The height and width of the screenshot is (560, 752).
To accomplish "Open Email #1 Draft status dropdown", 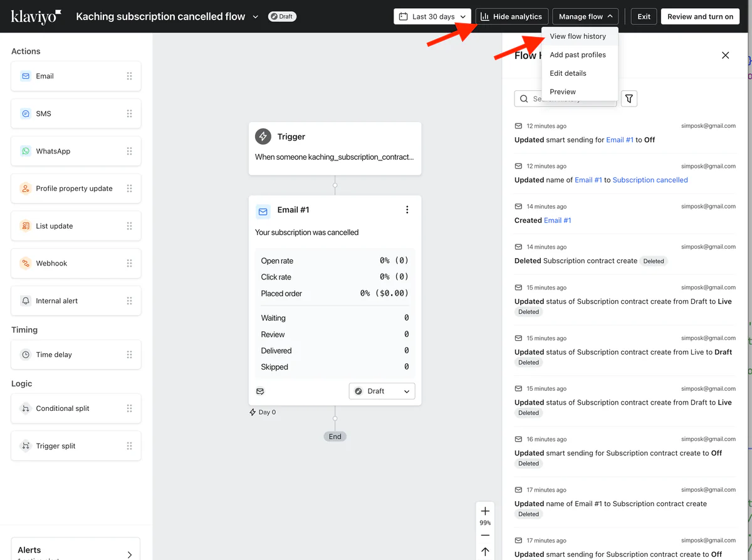I will point(382,391).
